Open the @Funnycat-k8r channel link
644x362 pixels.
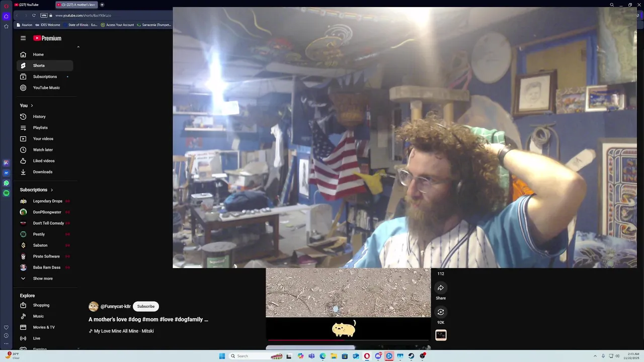point(116,306)
